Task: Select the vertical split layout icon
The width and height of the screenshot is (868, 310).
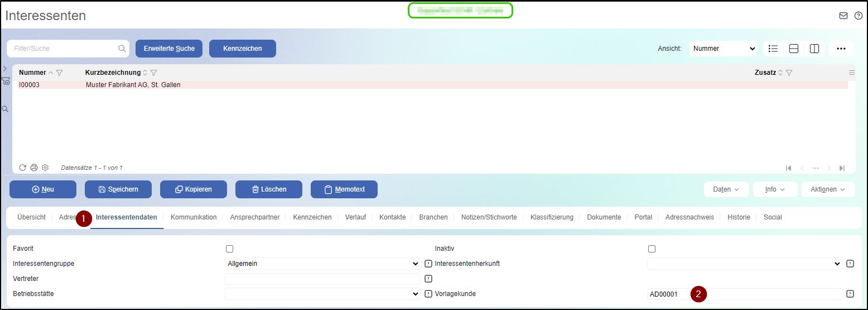Action: coord(814,49)
